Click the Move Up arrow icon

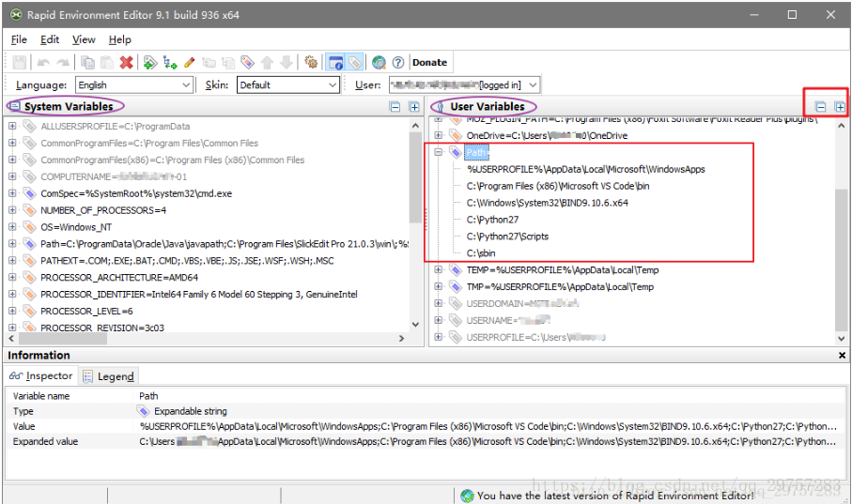click(267, 63)
